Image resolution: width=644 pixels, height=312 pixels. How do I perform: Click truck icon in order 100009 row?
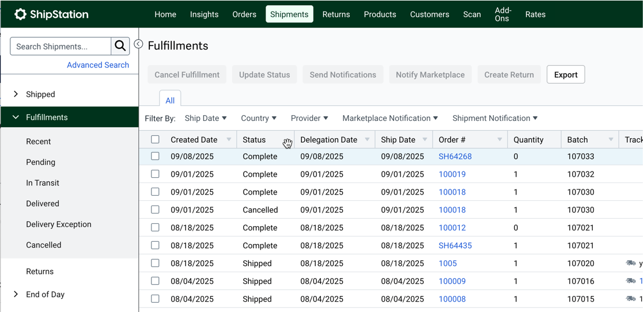click(631, 281)
